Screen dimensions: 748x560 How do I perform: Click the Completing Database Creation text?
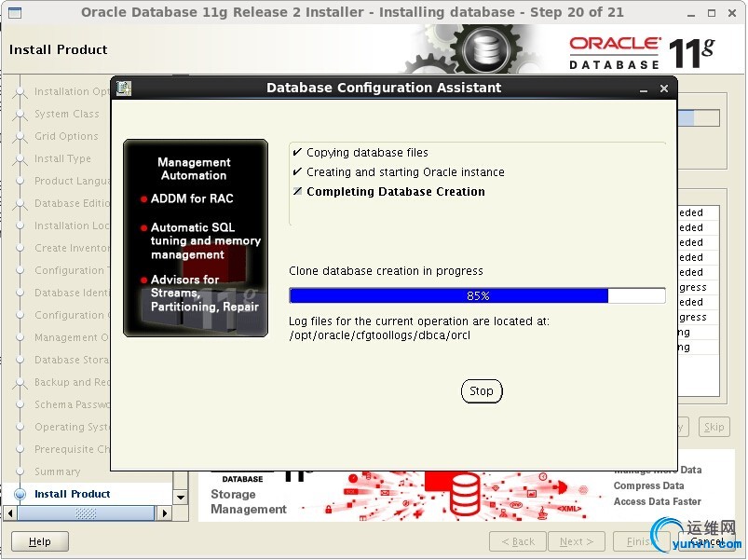click(x=396, y=191)
